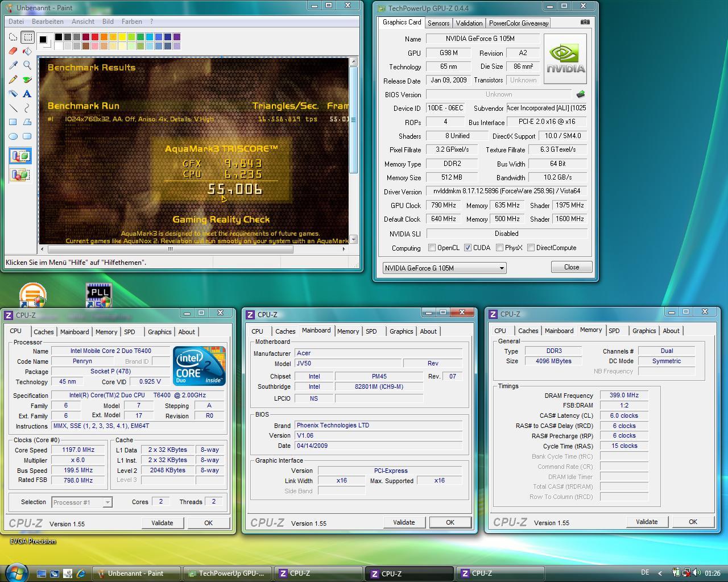
Task: Switch to the Validation tab in GPU-Z
Action: (469, 23)
